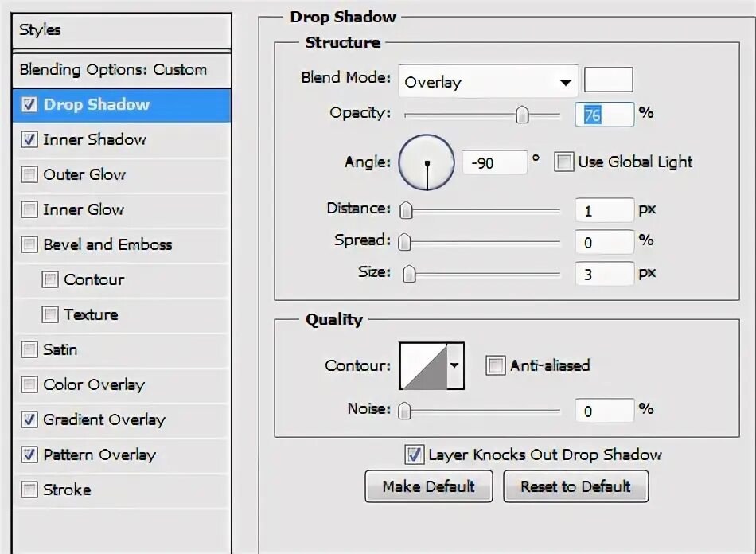Open the shadow color swatch

coord(608,80)
